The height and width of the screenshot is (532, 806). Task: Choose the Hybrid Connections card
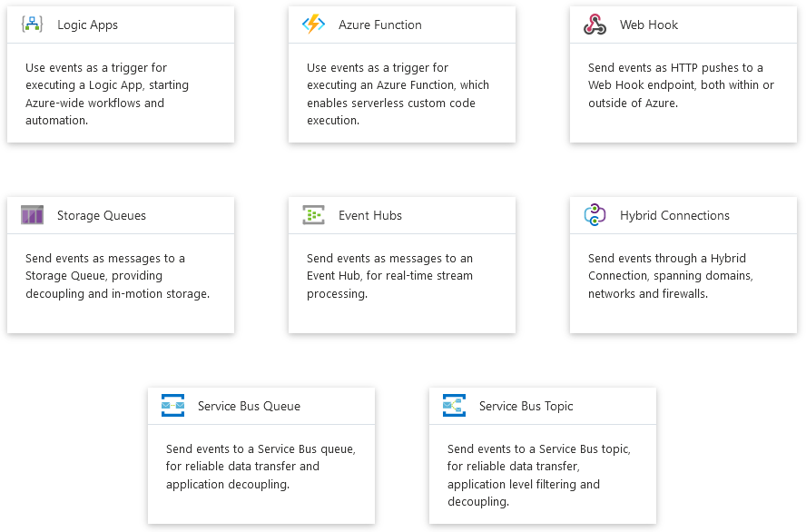(683, 263)
